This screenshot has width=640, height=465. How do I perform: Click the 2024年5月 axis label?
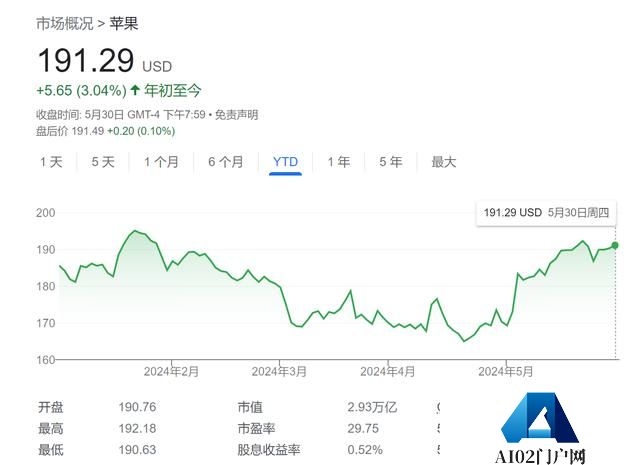(506, 372)
